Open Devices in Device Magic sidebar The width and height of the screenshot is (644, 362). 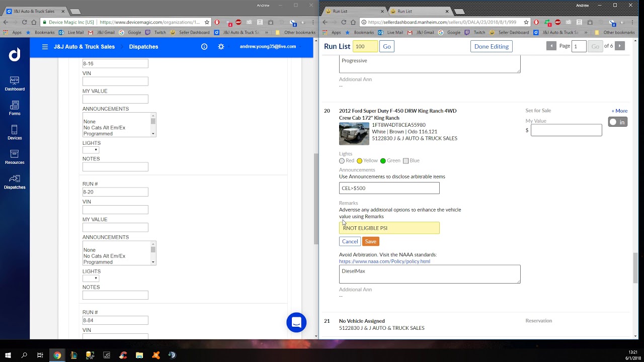click(x=15, y=133)
